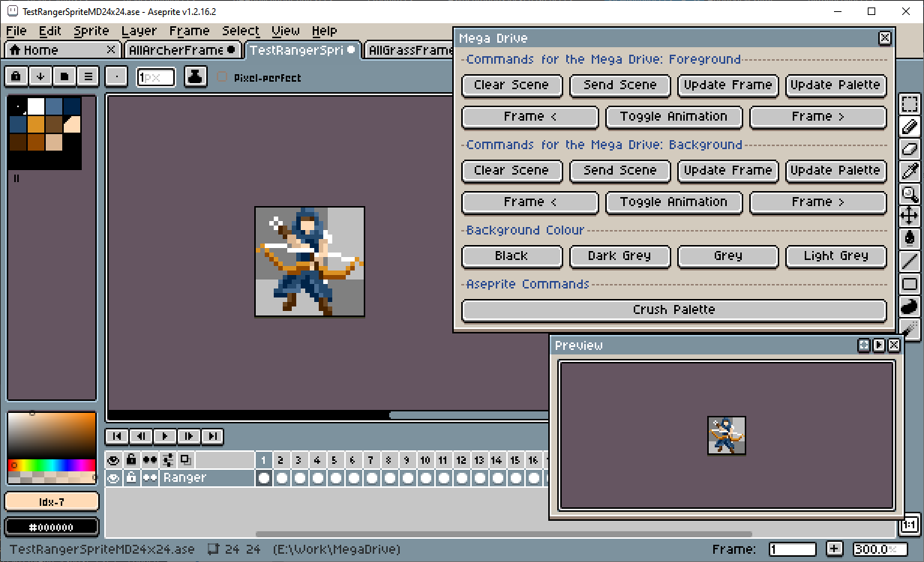
Task: Select the Eyedropper tool
Action: [x=910, y=172]
